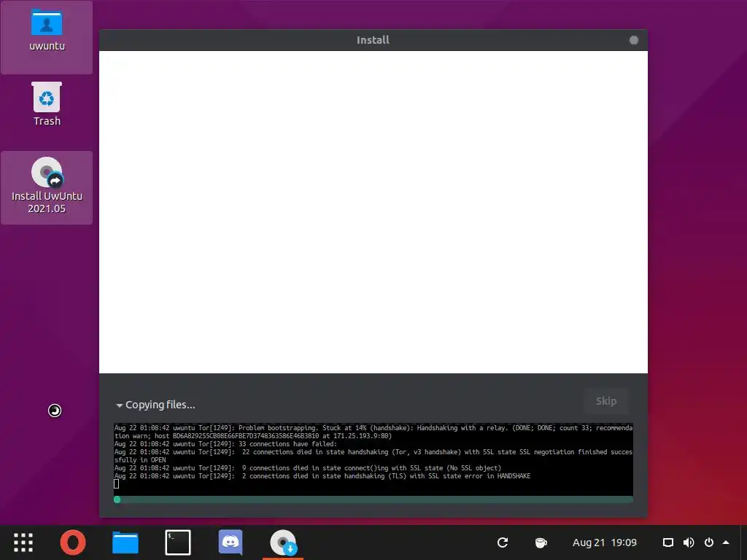Image resolution: width=747 pixels, height=560 pixels.
Task: Click the display icon in the system tray
Action: 668,542
